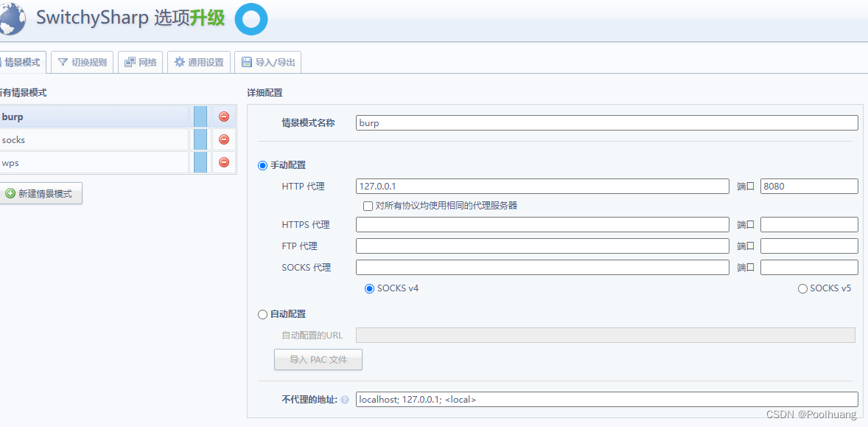Select the 手动配置 radio button

point(262,165)
